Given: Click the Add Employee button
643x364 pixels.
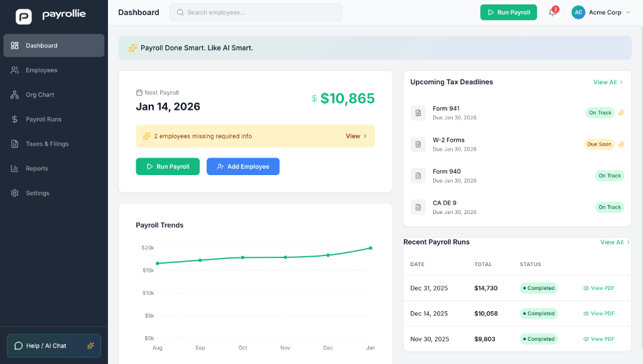Looking at the screenshot, I should click(243, 166).
